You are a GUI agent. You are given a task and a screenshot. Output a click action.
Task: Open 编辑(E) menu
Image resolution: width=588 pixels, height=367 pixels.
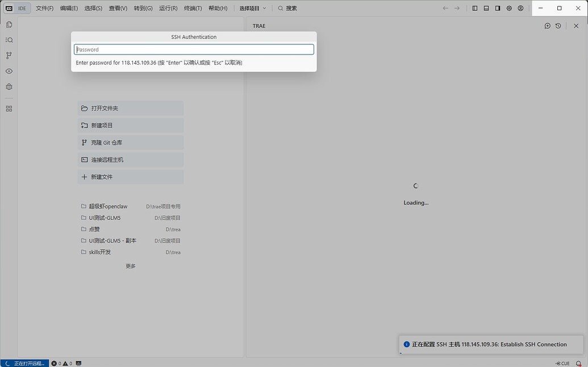[x=69, y=9]
